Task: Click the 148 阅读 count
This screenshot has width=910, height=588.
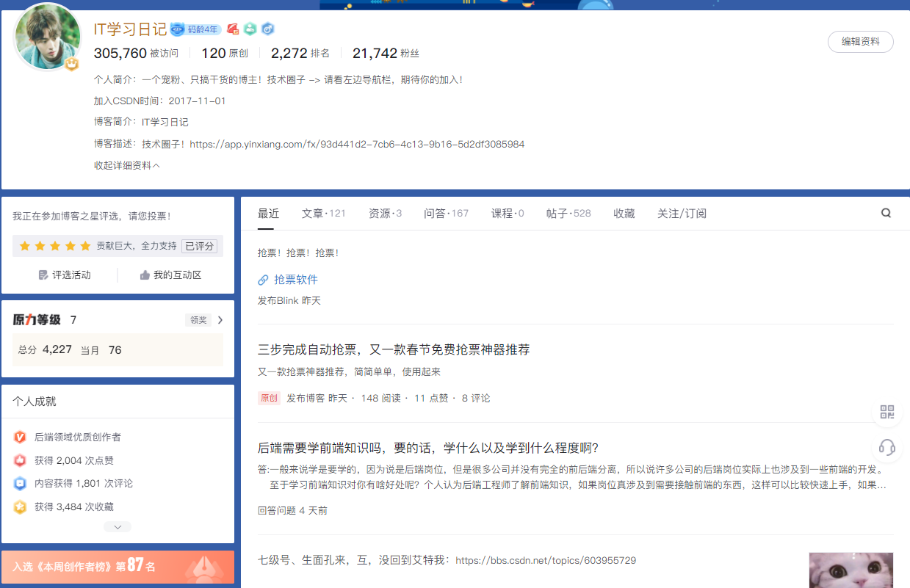Action: point(381,398)
